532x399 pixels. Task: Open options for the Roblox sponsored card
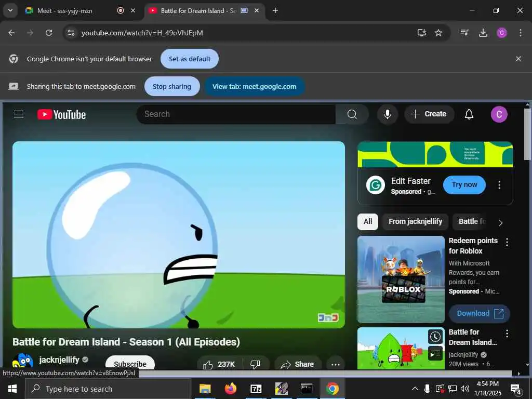pos(507,242)
